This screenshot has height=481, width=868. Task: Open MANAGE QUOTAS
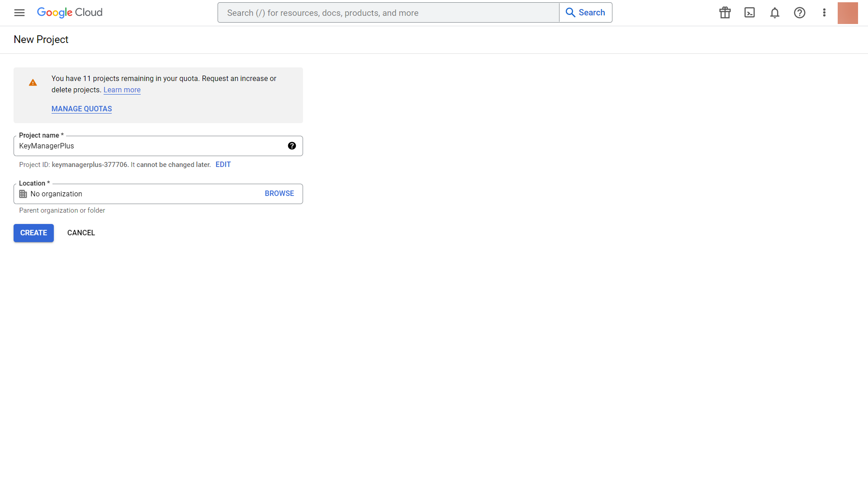(x=81, y=109)
